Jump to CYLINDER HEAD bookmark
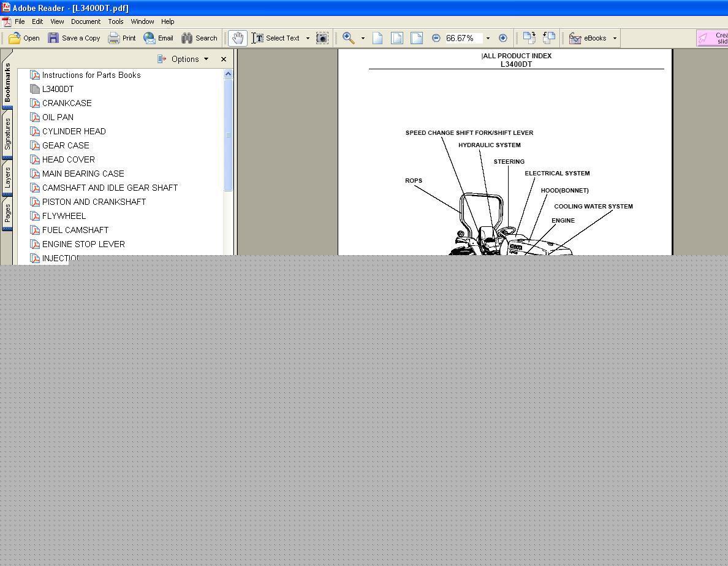Image resolution: width=728 pixels, height=566 pixels. [74, 131]
